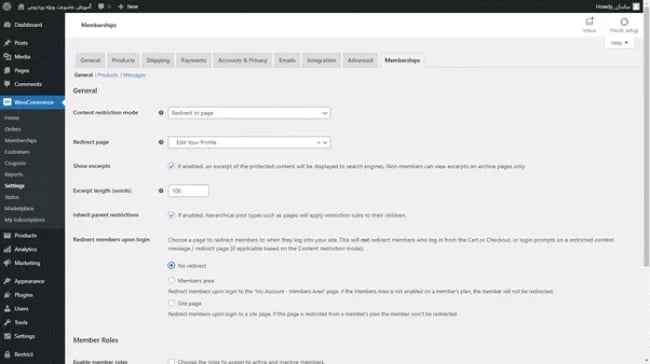Open Coupons under WooCommerce
This screenshot has width=650, height=364.
15,163
